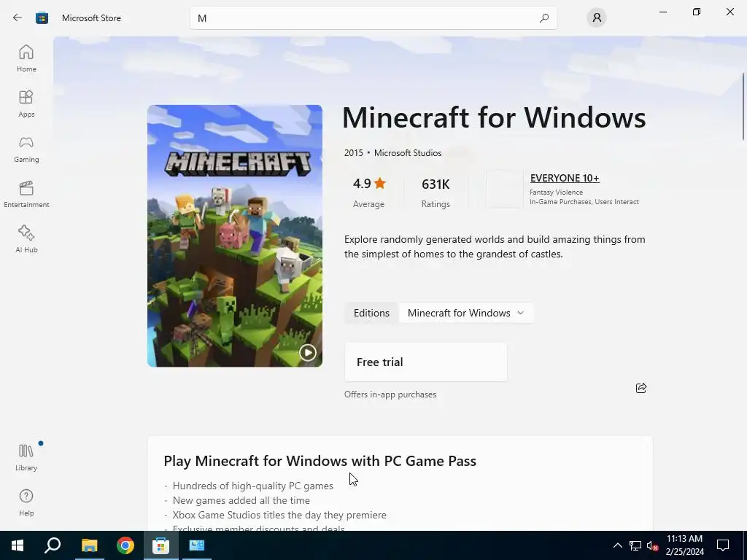The image size is (747, 560).
Task: Open the user profile account icon
Action: point(597,18)
